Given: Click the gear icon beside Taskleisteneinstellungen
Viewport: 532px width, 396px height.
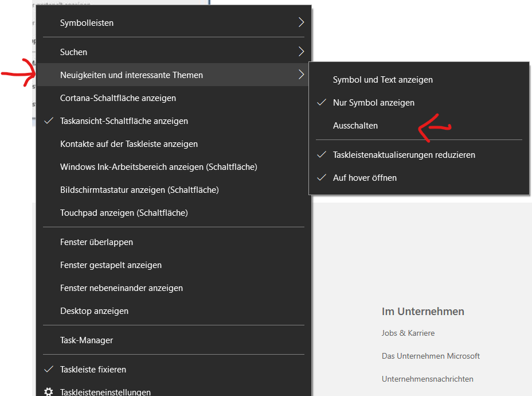Looking at the screenshot, I should [49, 391].
